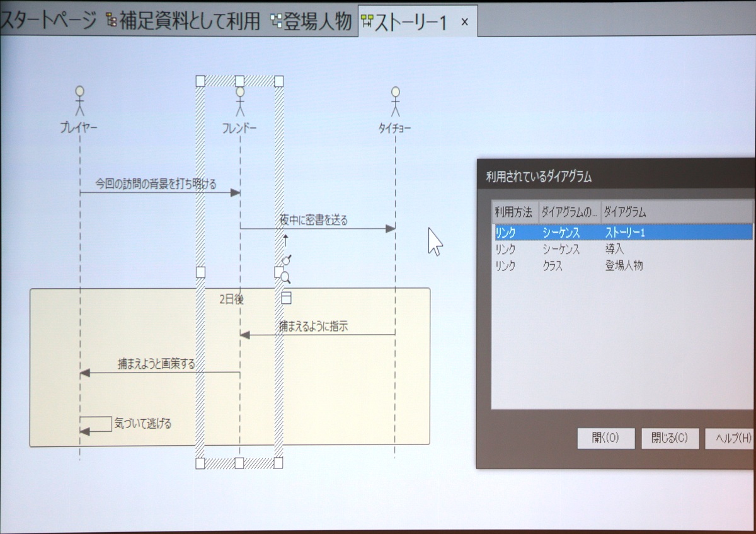Close the ストーリー1 tab
This screenshot has height=534, width=756.
pos(465,22)
